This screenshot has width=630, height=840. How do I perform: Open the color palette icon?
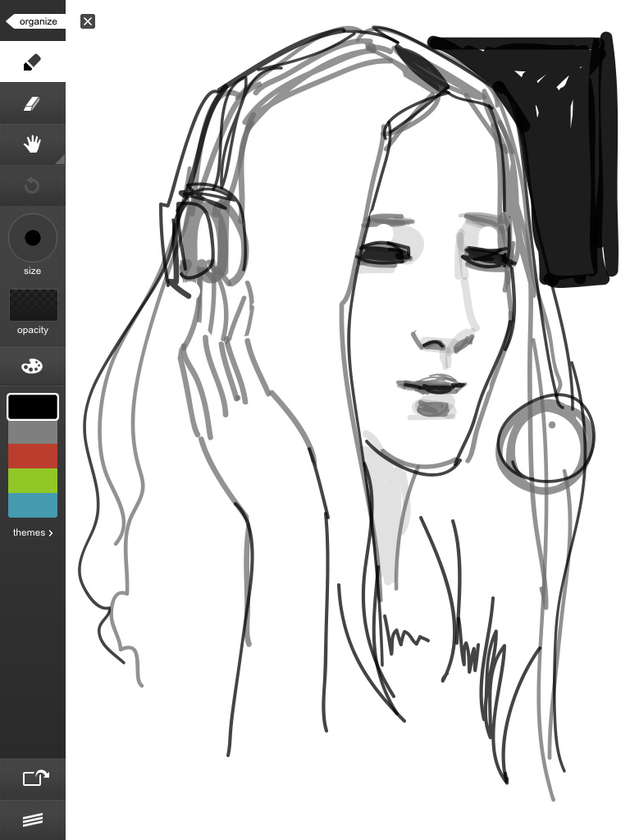click(x=32, y=367)
